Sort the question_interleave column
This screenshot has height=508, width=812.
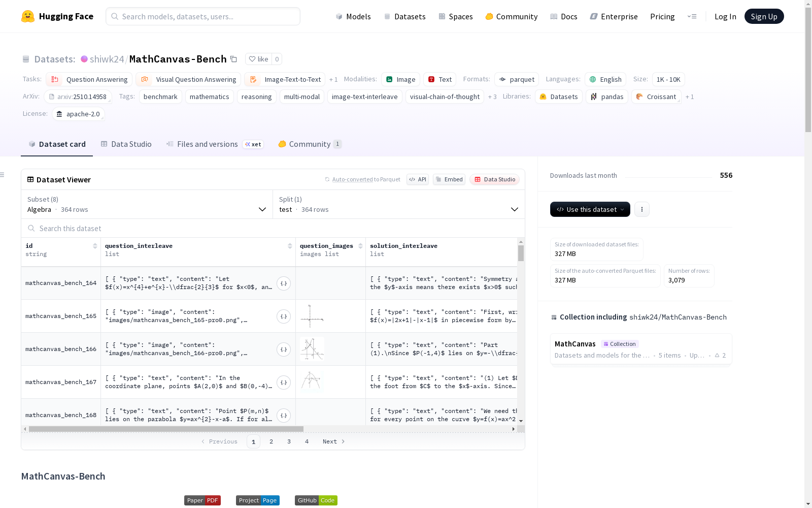point(290,246)
